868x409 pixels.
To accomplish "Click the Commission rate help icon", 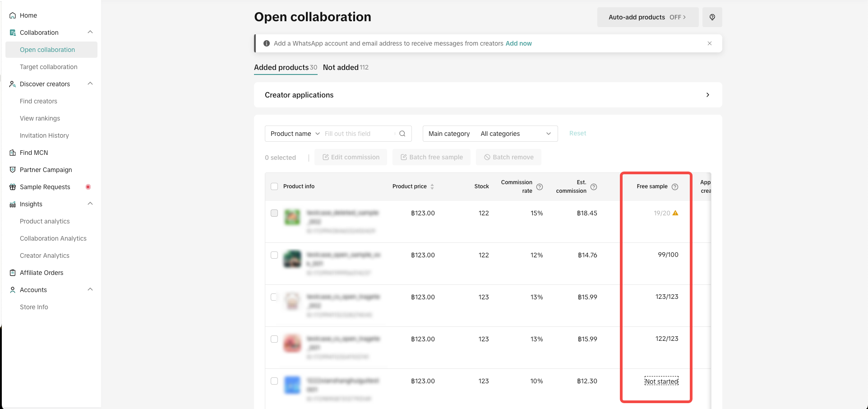I will click(539, 187).
